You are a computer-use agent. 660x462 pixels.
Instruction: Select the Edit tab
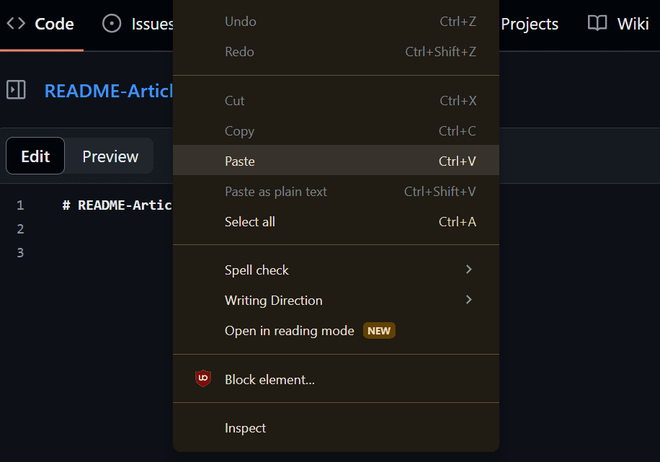point(35,156)
